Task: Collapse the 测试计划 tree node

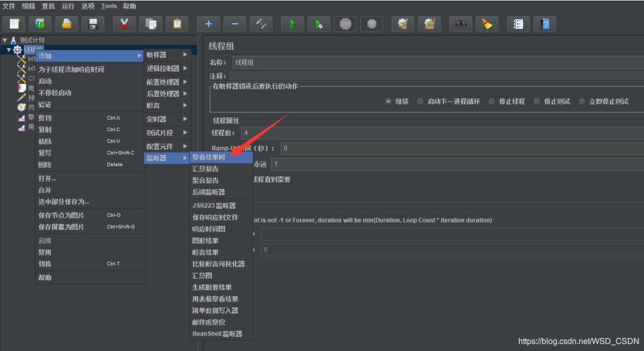Action: (5, 41)
